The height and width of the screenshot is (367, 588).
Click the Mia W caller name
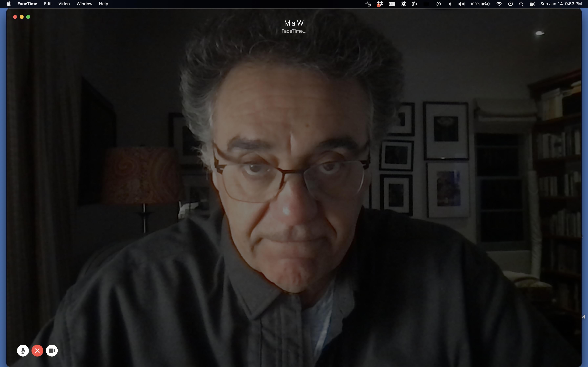(x=294, y=23)
